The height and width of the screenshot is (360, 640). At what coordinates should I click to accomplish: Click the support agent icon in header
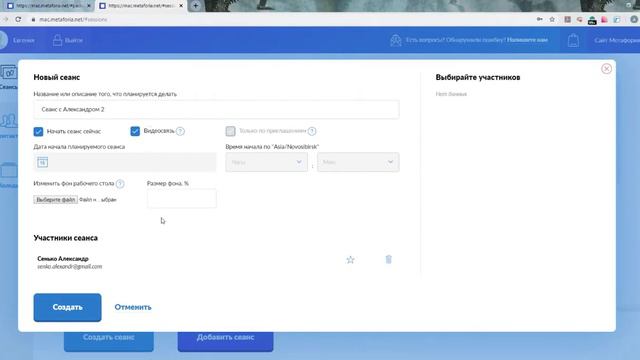coord(396,40)
